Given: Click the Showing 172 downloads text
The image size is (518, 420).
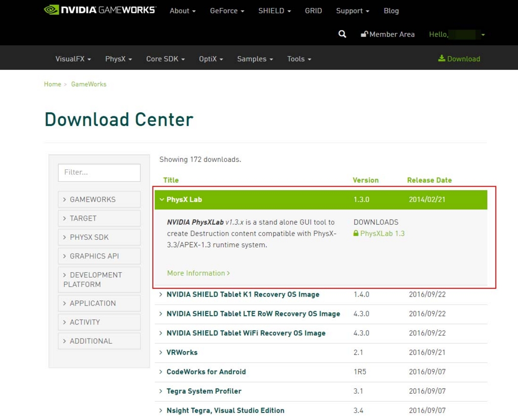Looking at the screenshot, I should tap(200, 159).
